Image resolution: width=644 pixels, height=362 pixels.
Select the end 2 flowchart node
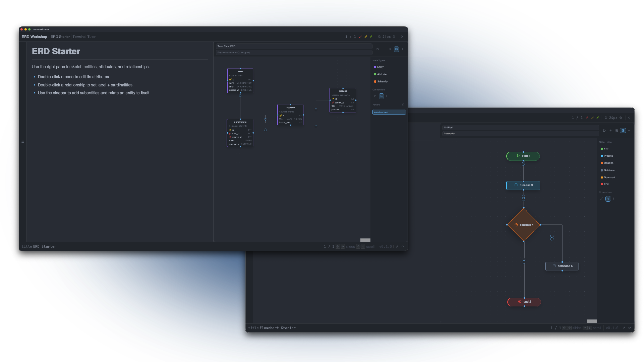pos(524,302)
